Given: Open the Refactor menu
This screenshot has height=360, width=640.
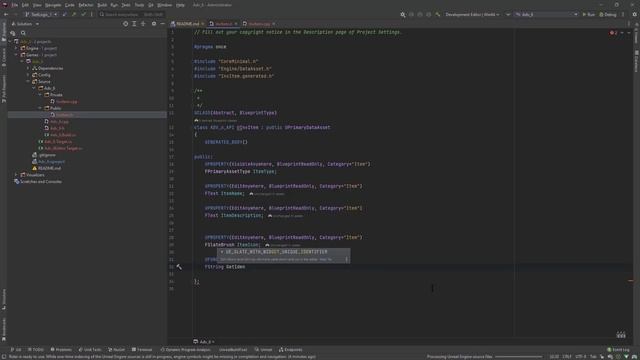Looking at the screenshot, I should 86,5.
